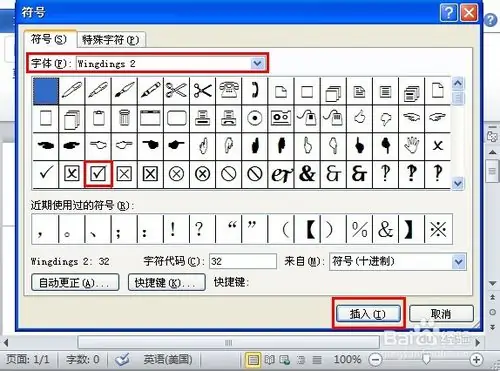This screenshot has height=371, width=500.
Task: Pick the ampersand from recently used symbols
Action: [x=385, y=229]
